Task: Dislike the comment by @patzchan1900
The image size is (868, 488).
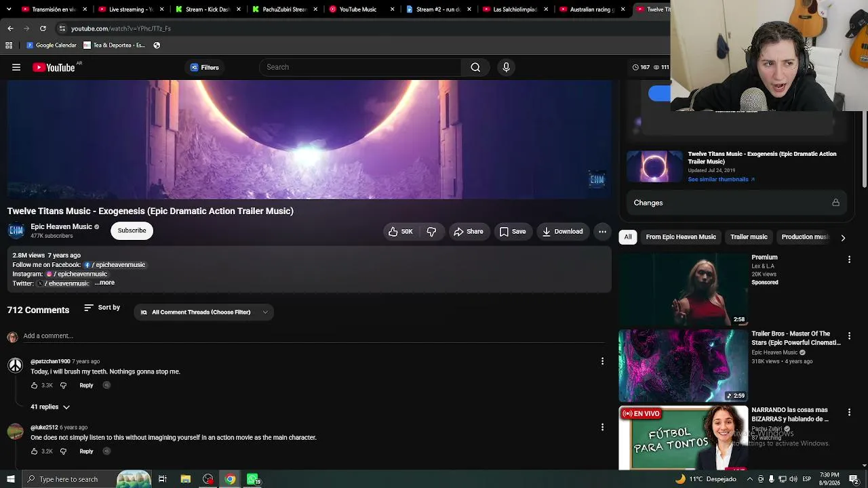Action: click(x=63, y=386)
